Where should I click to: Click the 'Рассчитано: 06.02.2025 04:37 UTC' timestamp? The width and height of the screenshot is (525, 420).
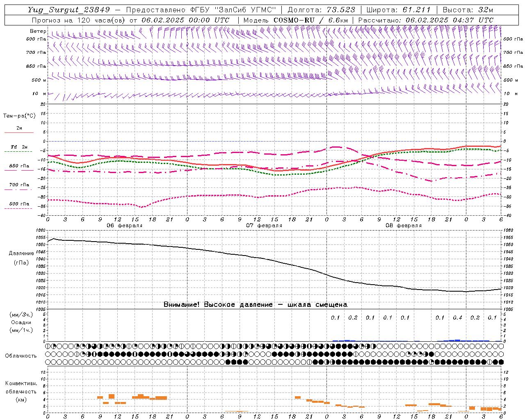coord(426,20)
